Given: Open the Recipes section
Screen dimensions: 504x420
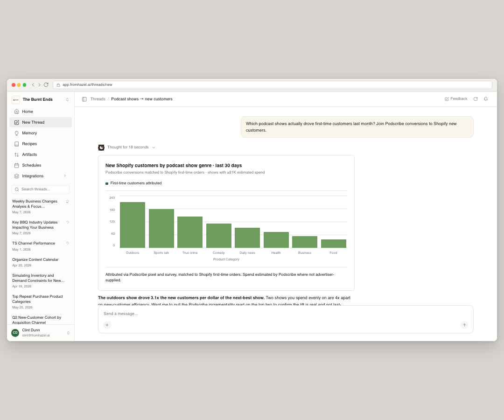Looking at the screenshot, I should coord(41,144).
